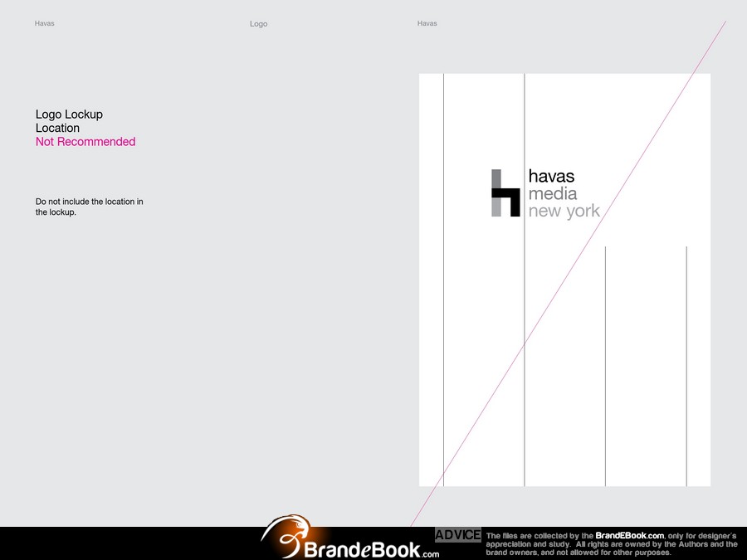Click the 'new york' location text
This screenshot has height=560, width=747.
click(564, 211)
